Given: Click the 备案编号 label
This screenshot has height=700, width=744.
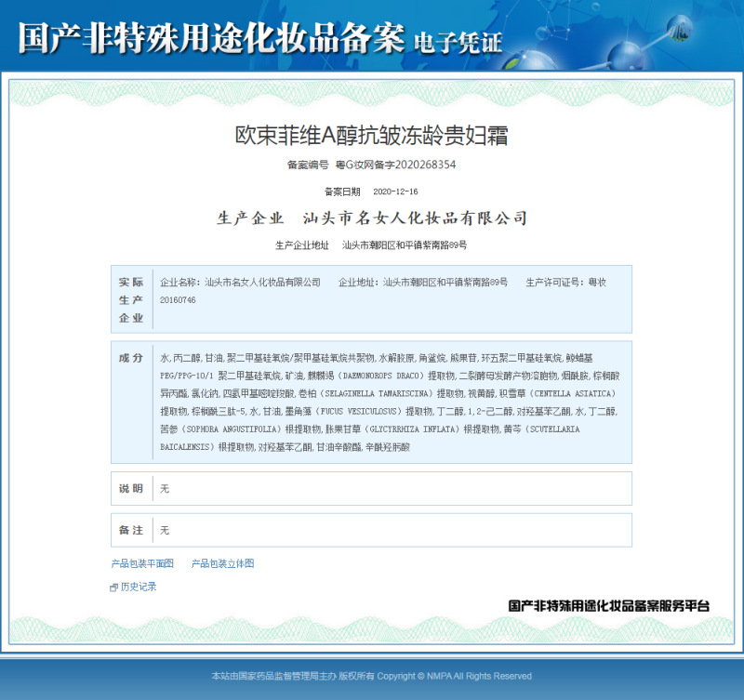Looking at the screenshot, I should 308,165.
